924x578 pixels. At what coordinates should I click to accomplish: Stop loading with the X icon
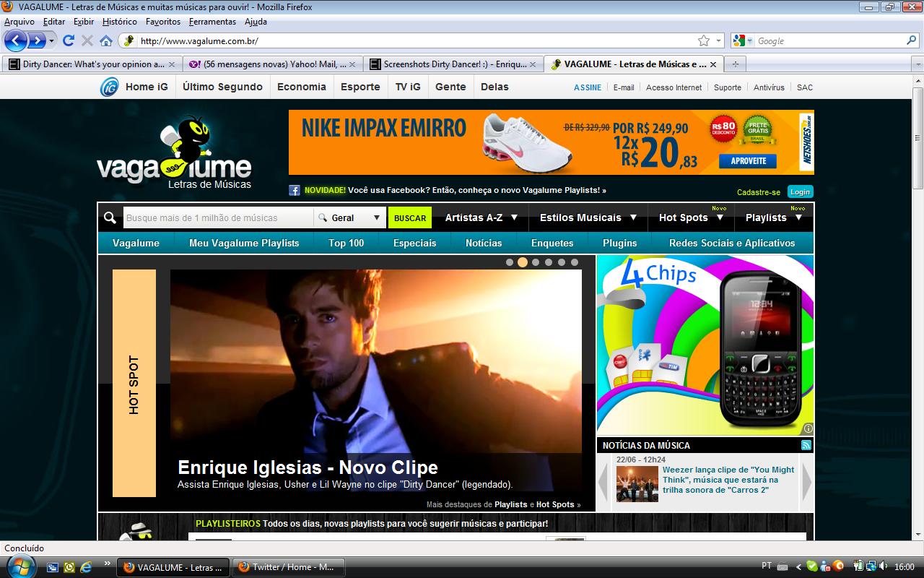point(87,40)
